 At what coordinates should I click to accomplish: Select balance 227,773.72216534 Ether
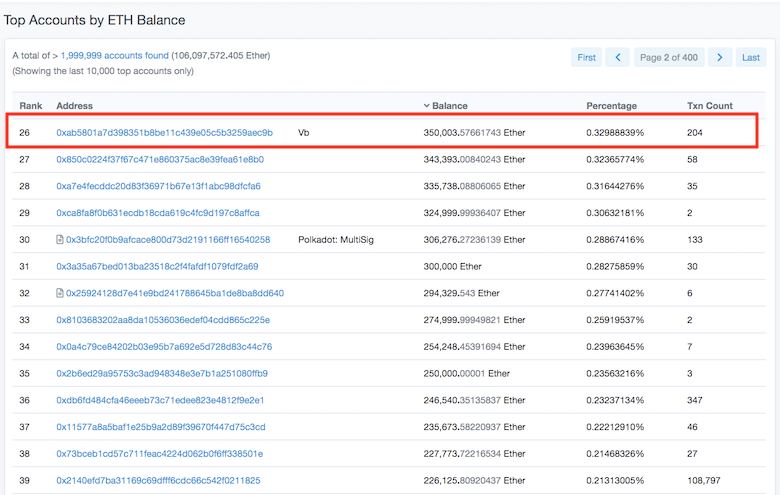(474, 454)
